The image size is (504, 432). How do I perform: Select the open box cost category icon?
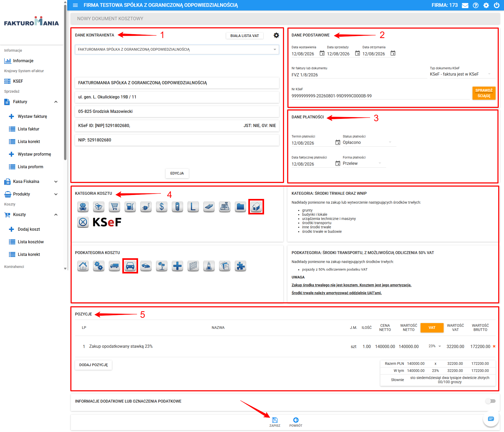coord(99,207)
